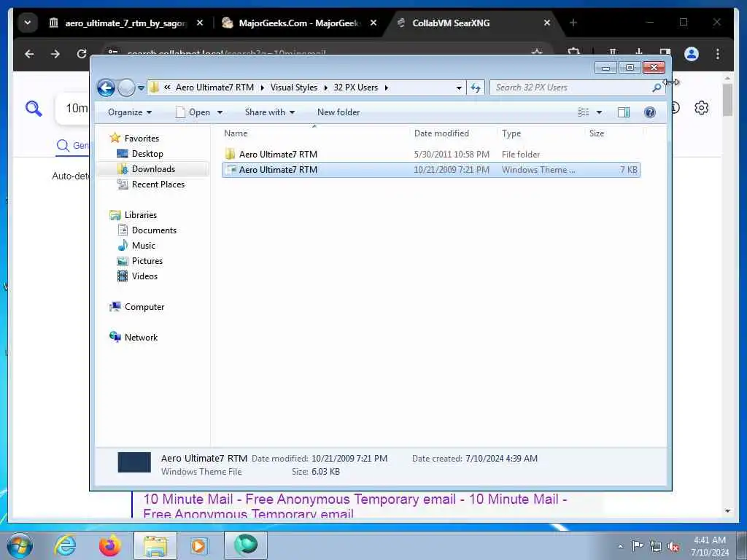This screenshot has width=747, height=560.
Task: Open the Music library
Action: (144, 246)
